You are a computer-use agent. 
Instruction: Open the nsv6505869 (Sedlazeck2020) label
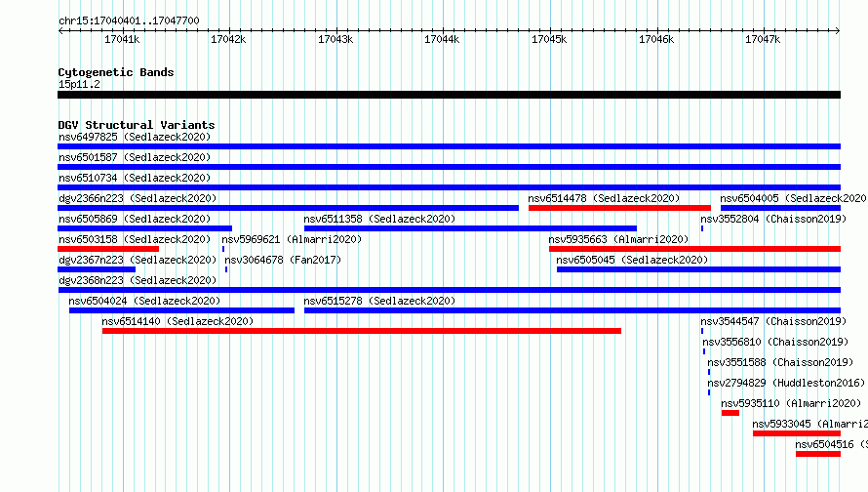[135, 219]
